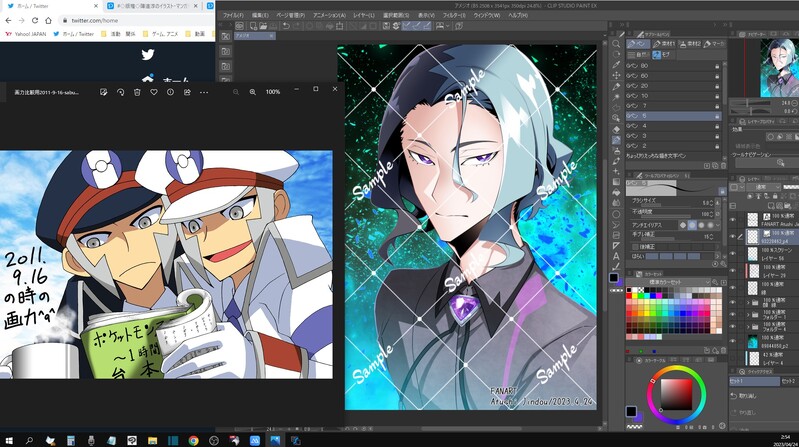The width and height of the screenshot is (799, 447).
Task: Click the Twitter bird logo
Action: (x=148, y=54)
